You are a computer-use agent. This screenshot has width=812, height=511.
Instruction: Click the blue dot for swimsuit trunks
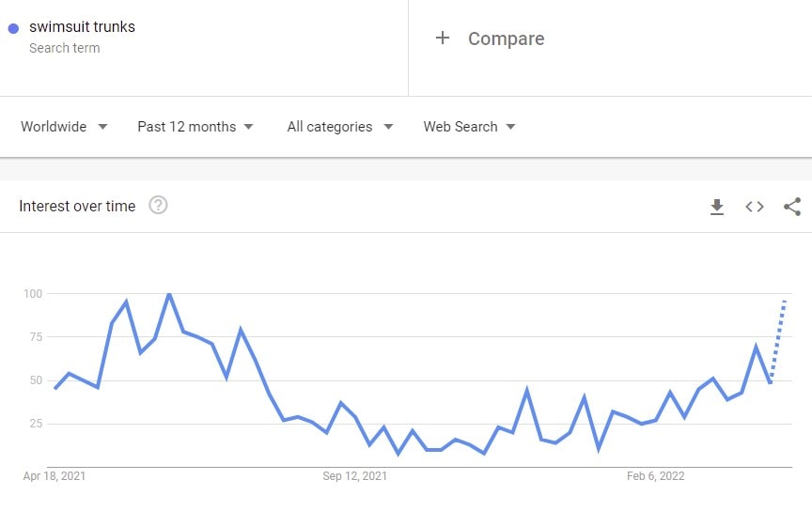[13, 28]
